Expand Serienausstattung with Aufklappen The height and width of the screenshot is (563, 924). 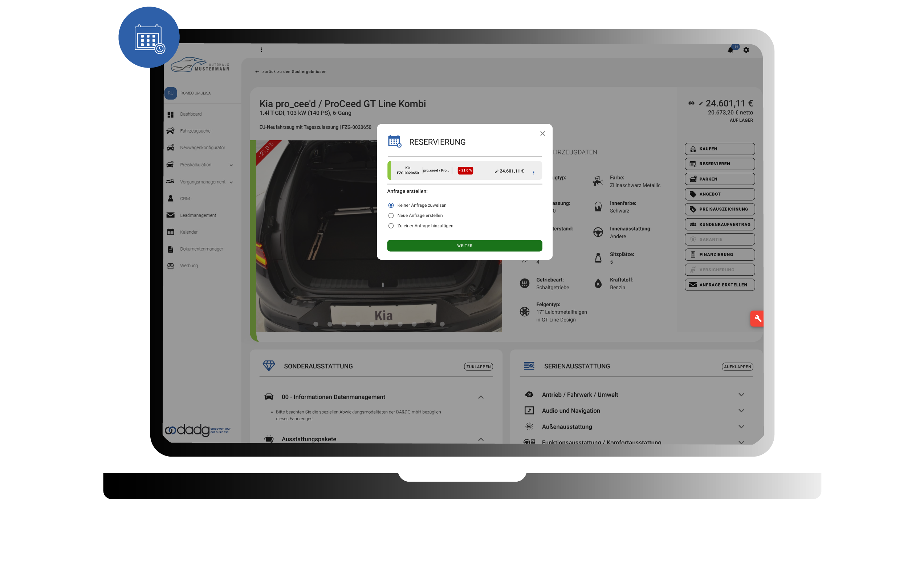point(737,367)
